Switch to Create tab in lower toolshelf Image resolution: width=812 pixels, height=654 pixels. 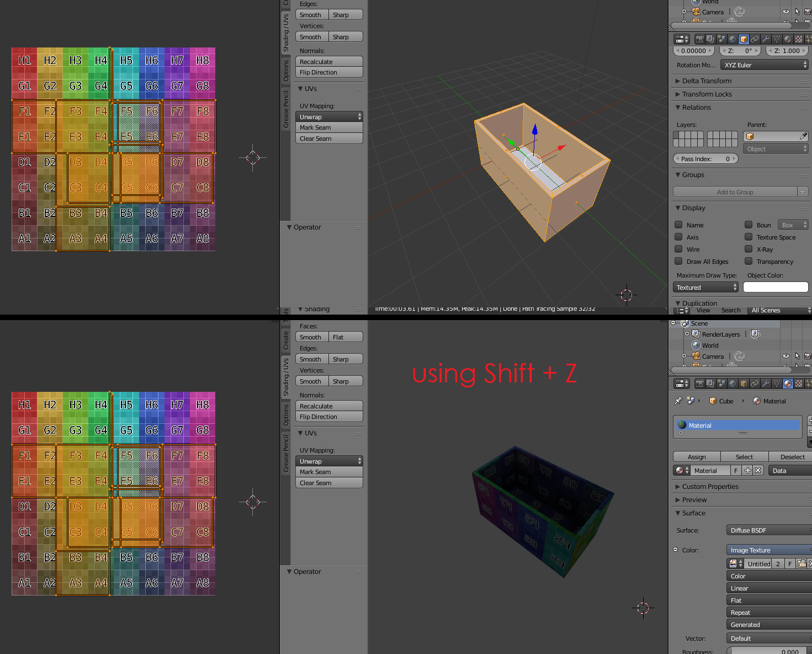(x=285, y=340)
